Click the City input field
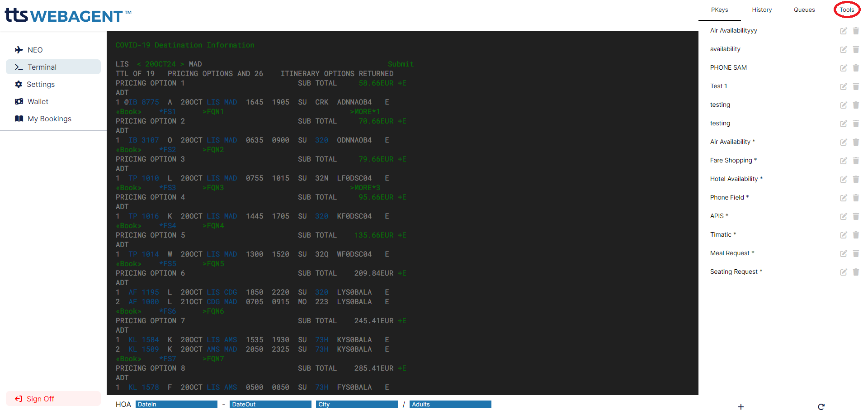The height and width of the screenshot is (415, 868). [357, 404]
